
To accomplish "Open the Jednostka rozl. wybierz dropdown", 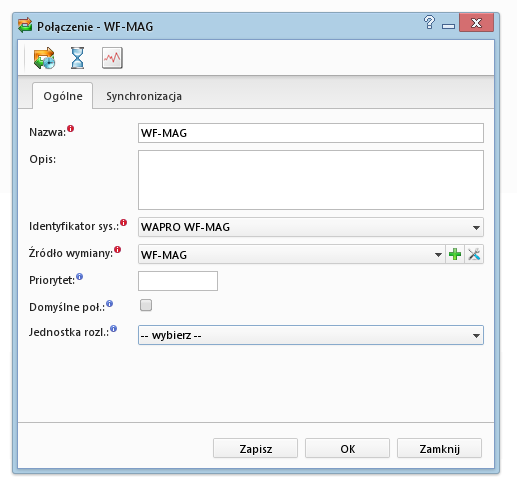I will pos(311,335).
